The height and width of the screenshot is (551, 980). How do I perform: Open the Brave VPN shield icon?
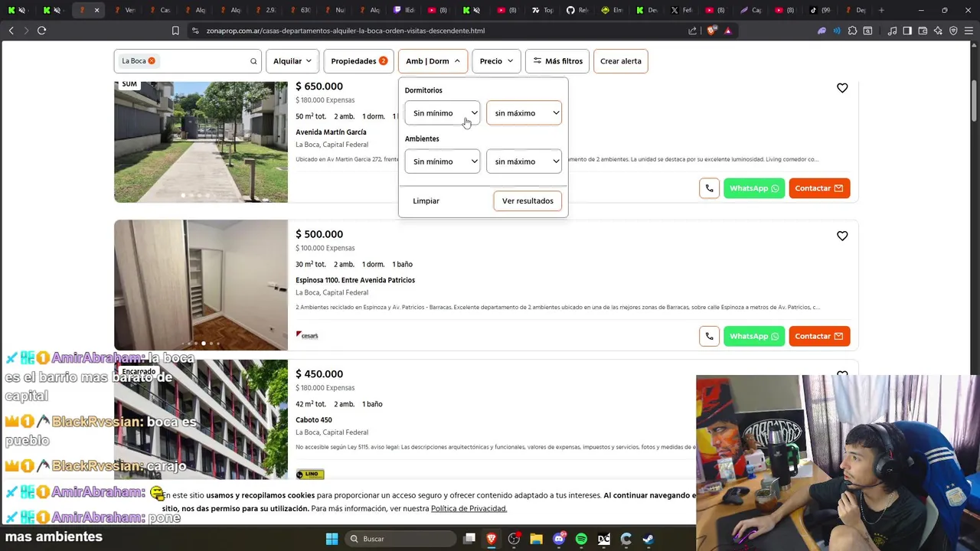[953, 31]
